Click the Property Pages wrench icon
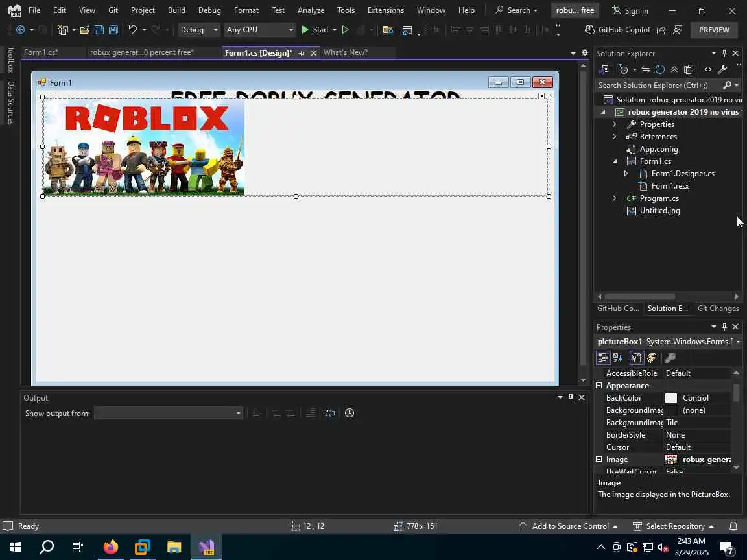This screenshot has width=747, height=560. [x=670, y=358]
